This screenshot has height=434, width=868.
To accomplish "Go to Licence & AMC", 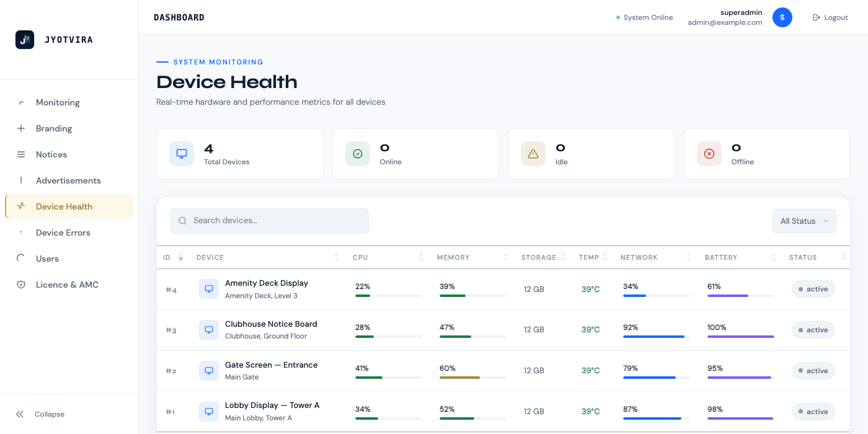I will [69, 285].
